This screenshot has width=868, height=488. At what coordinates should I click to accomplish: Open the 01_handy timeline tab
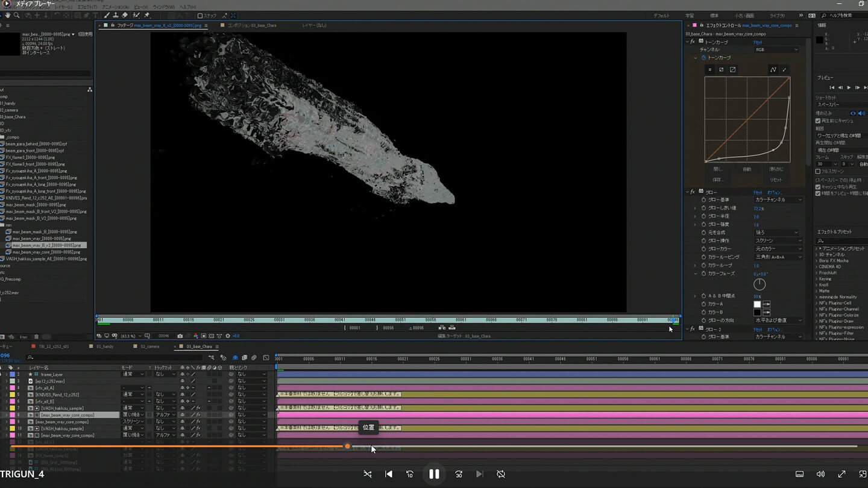(105, 346)
